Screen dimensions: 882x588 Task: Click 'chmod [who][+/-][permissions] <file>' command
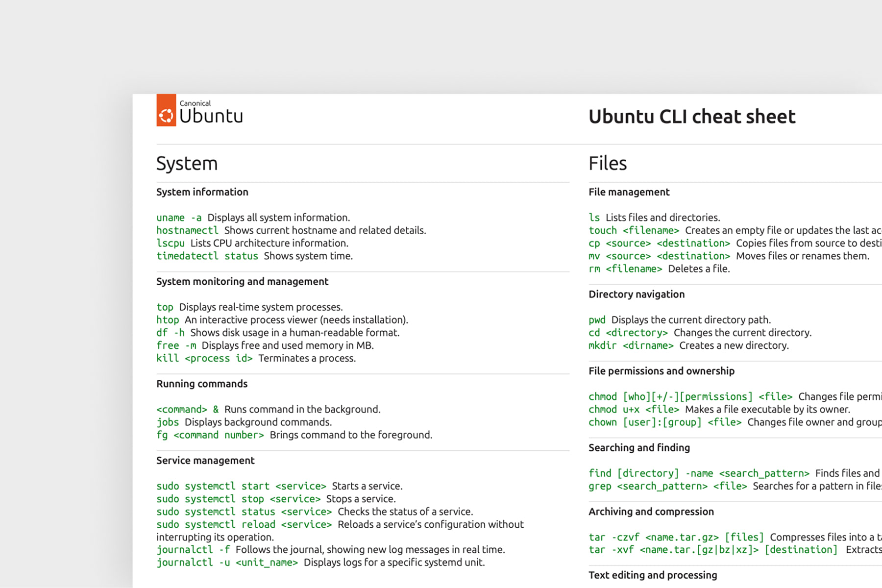tap(690, 396)
